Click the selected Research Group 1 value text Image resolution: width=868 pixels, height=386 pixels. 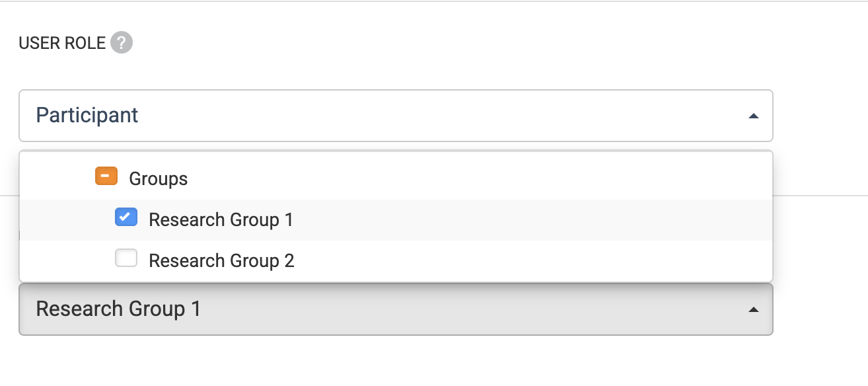coord(118,309)
